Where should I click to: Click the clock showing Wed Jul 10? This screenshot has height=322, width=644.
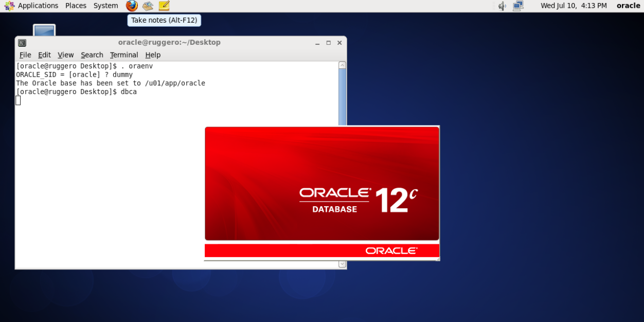pyautogui.click(x=574, y=6)
